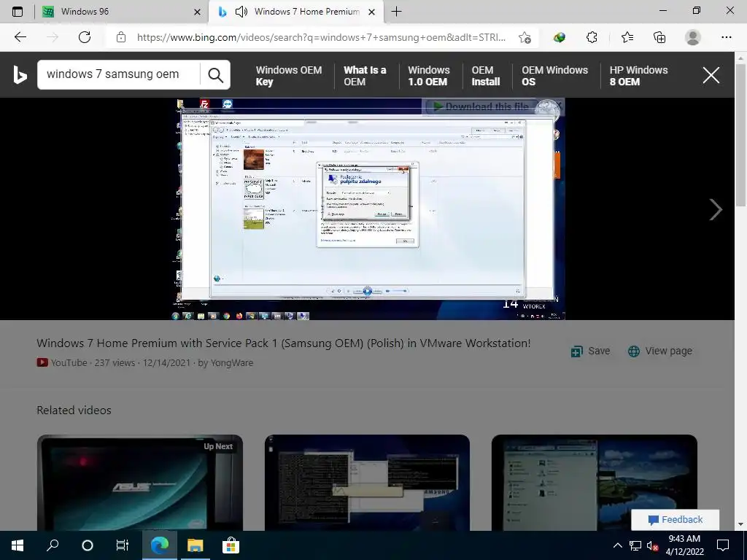Play the ASUS Up Next related video

click(139, 483)
